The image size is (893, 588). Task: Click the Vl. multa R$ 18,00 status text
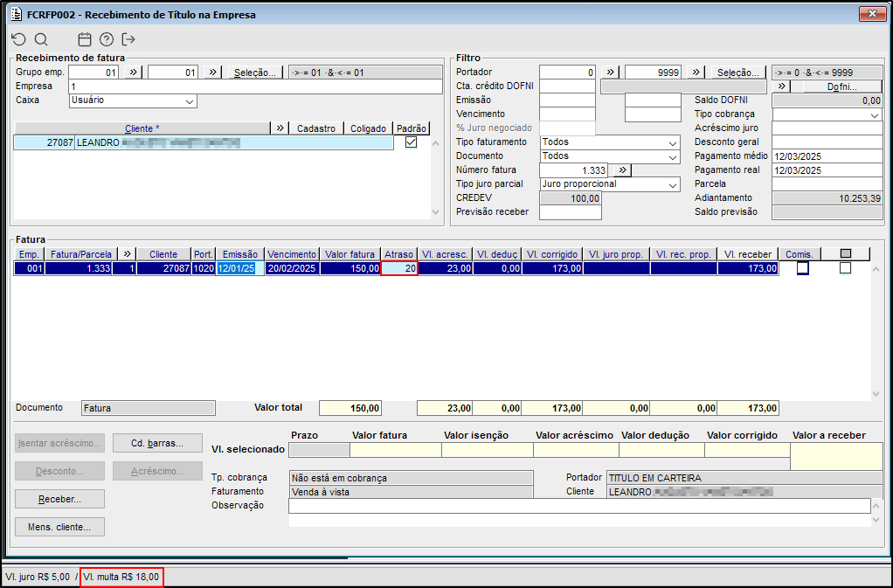pyautogui.click(x=121, y=577)
